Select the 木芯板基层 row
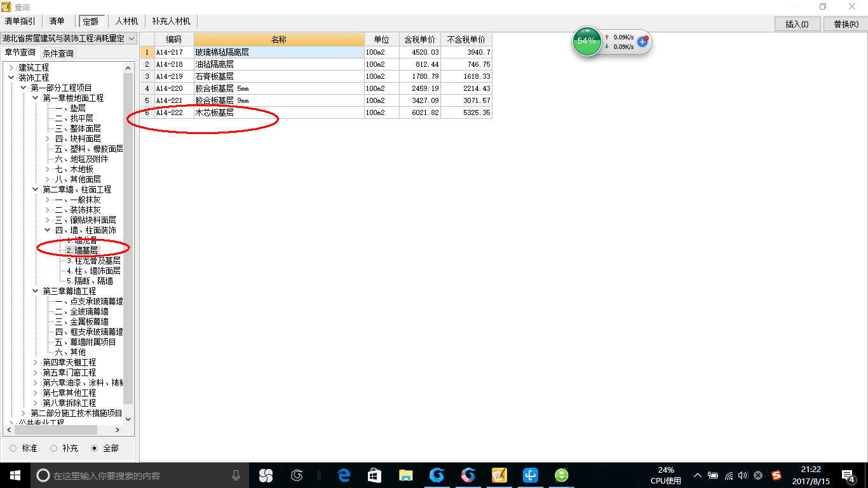868x488 pixels. click(316, 112)
